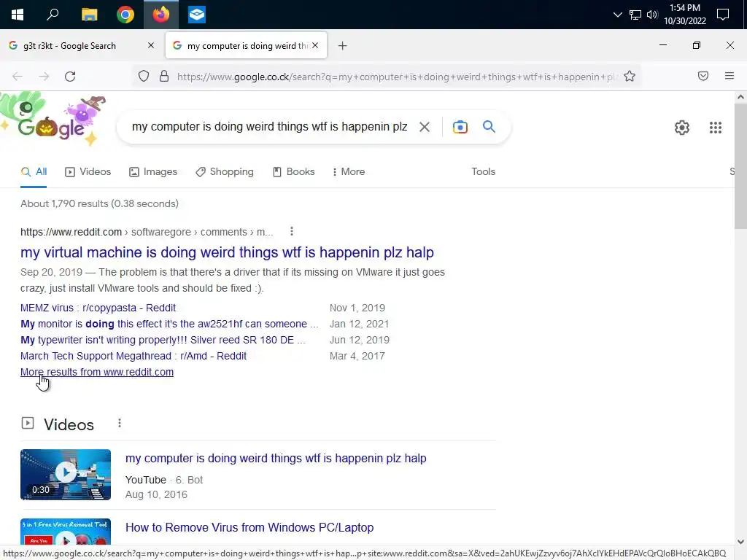Go forward one page
This screenshot has width=747, height=560.
coord(44,76)
